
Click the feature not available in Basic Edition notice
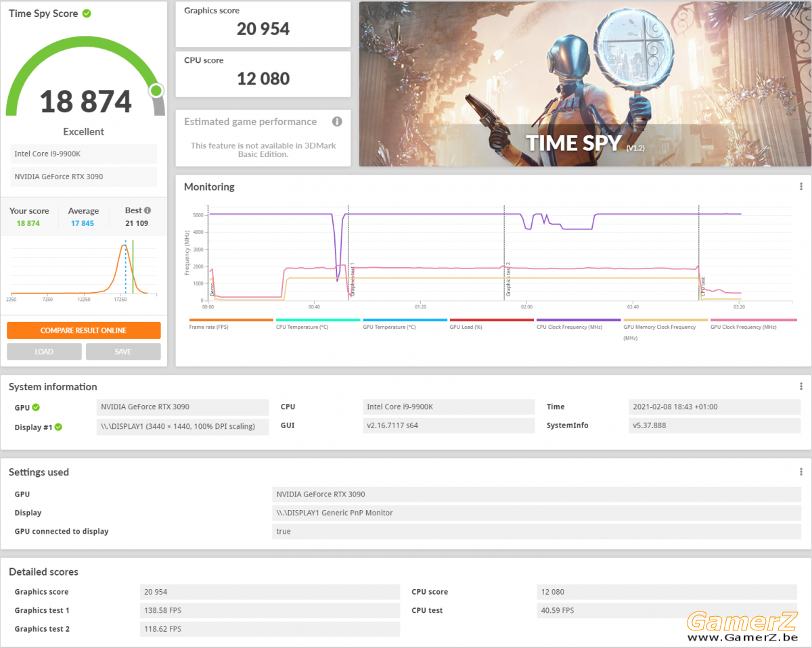263,149
